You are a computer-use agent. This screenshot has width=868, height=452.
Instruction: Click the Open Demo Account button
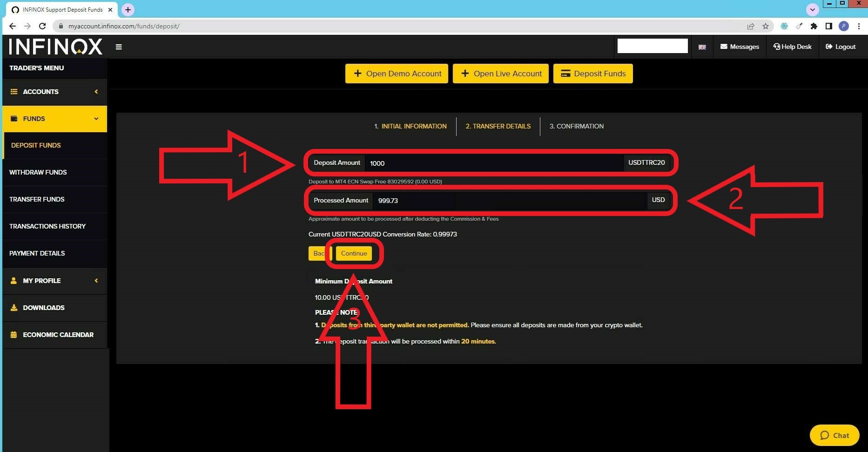397,74
